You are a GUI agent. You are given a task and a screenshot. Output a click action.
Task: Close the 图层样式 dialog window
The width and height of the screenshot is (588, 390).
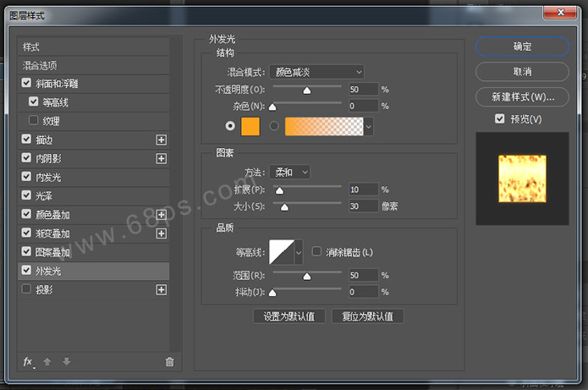click(560, 13)
